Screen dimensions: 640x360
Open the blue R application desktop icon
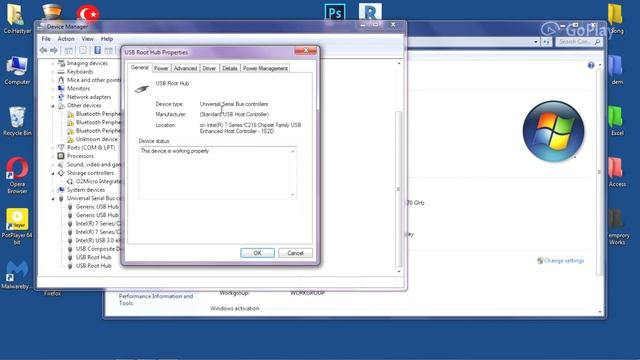[370, 12]
